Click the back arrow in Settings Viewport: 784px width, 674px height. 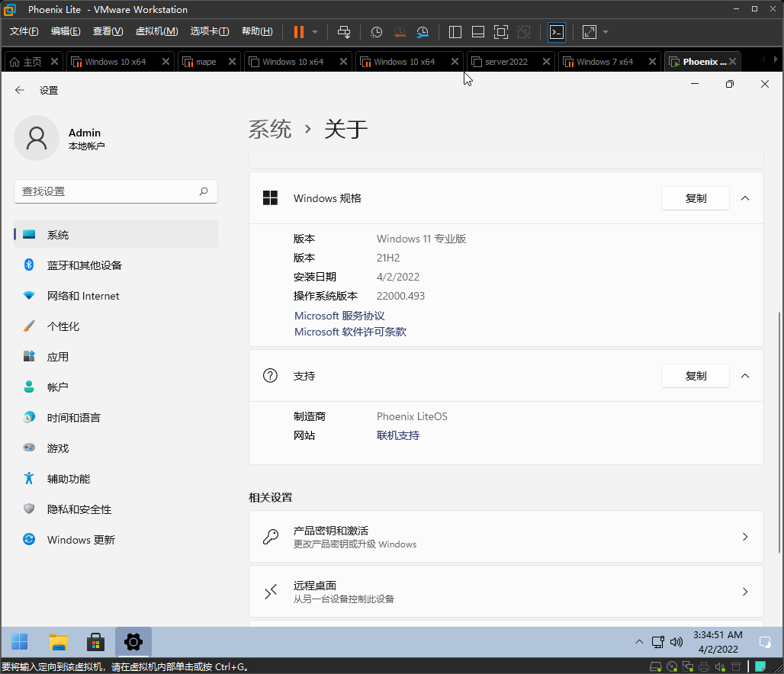tap(20, 90)
